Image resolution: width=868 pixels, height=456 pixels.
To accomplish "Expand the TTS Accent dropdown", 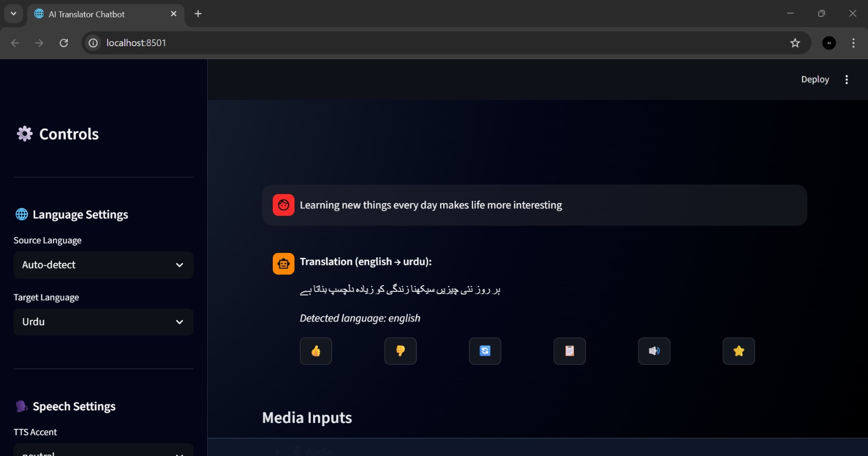I will point(104,450).
